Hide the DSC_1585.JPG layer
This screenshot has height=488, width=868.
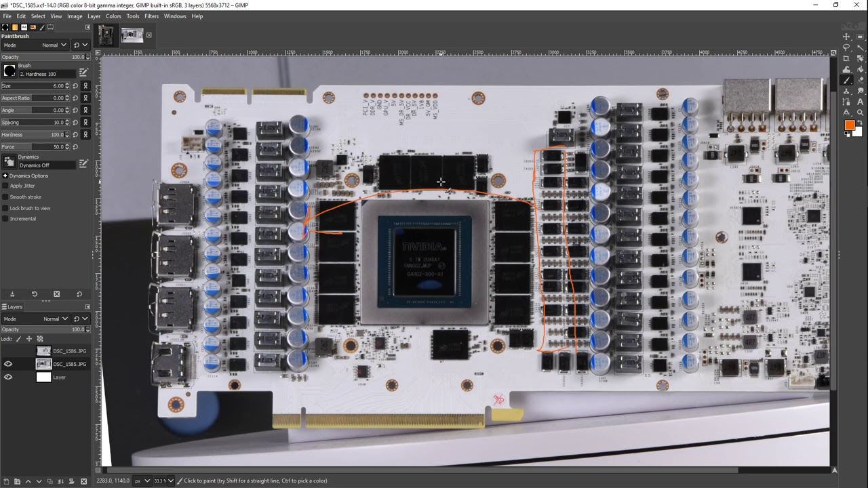coord(8,364)
